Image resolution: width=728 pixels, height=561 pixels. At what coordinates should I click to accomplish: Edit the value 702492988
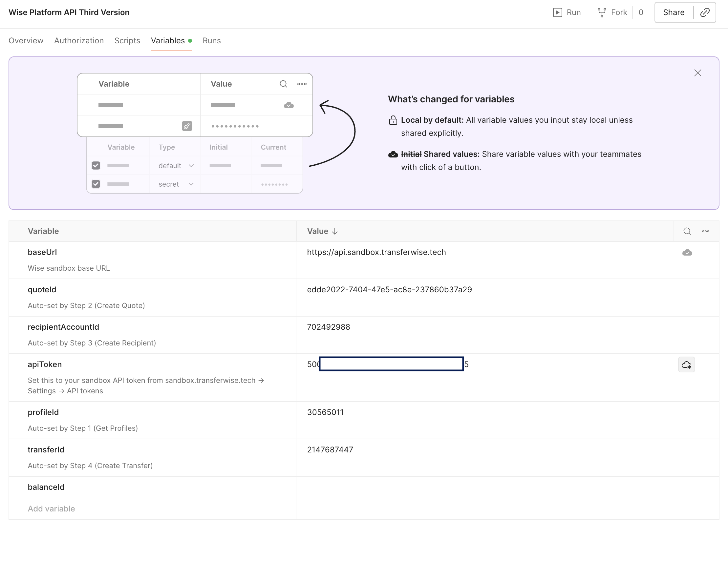[x=328, y=327]
